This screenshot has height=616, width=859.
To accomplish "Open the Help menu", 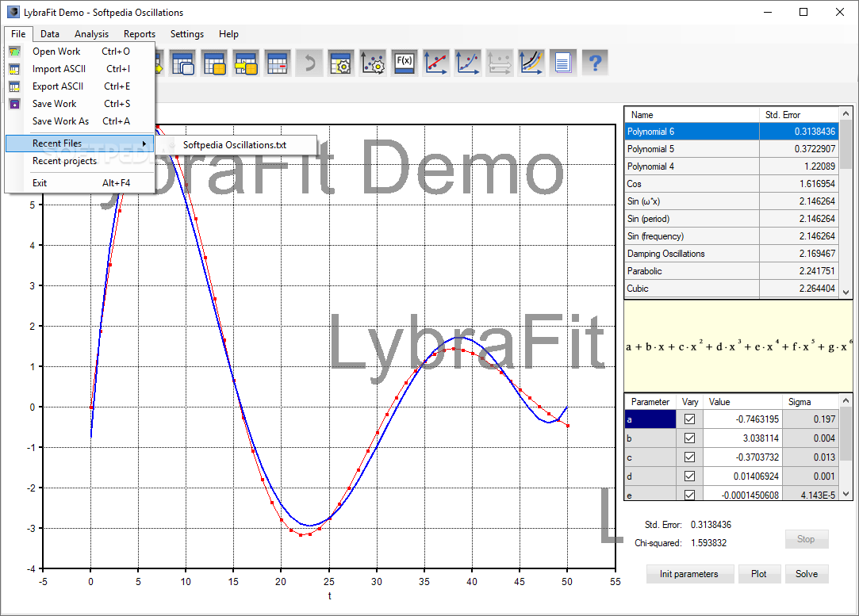I will coord(228,34).
